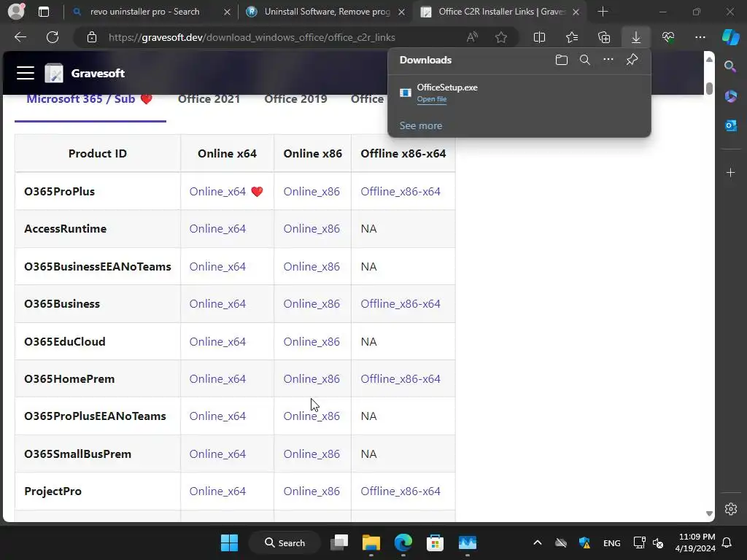Click the ENG language indicator

pos(612,542)
